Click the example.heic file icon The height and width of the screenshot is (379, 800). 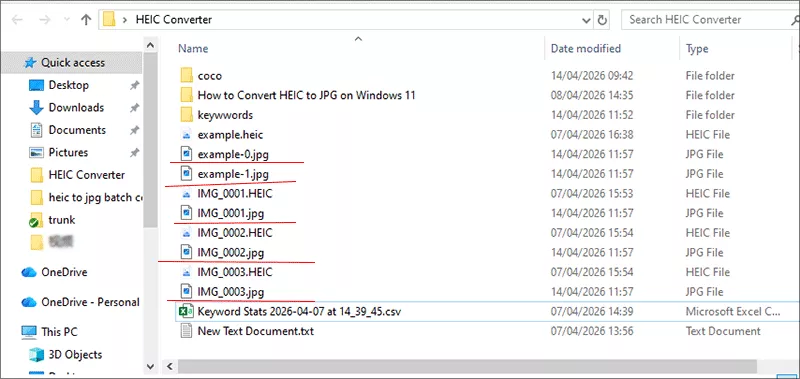point(187,135)
